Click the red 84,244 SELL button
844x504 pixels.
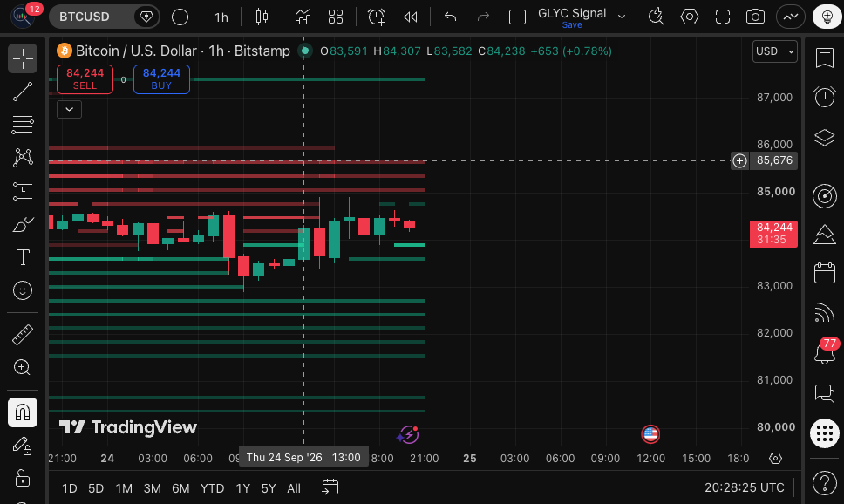tap(85, 79)
